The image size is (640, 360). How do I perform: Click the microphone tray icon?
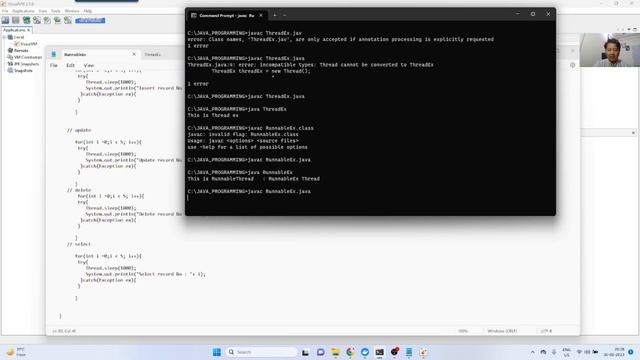pos(554,352)
